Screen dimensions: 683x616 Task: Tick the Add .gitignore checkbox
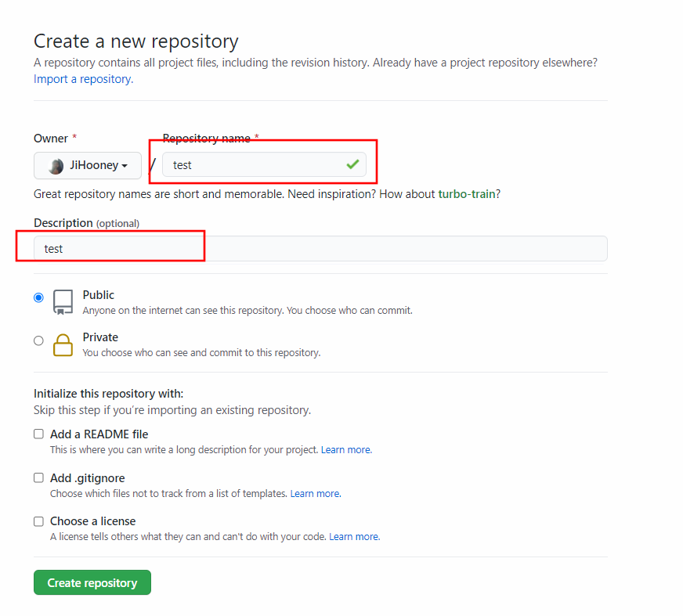38,478
